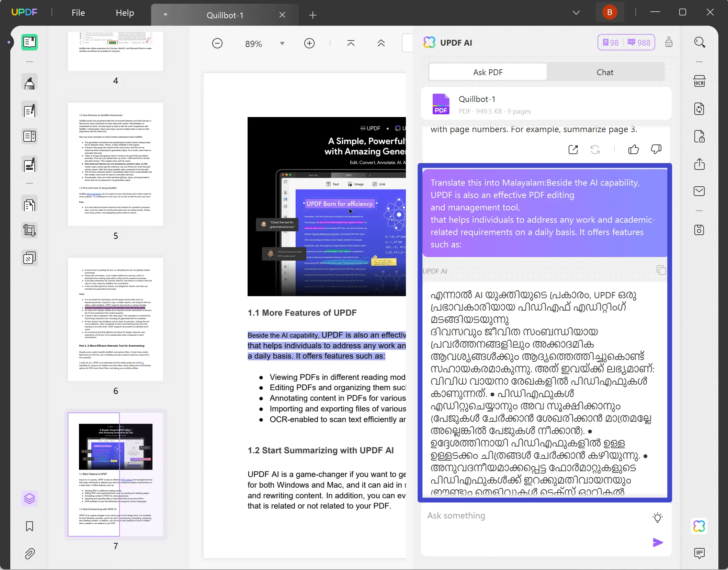Open the Help menu
Image resolution: width=728 pixels, height=570 pixels.
pyautogui.click(x=125, y=13)
